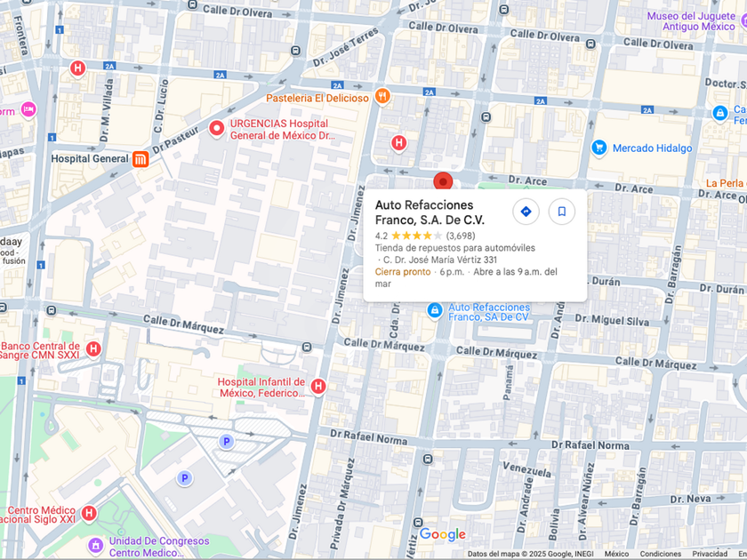Click the Privada Dr Márquez street label
The height and width of the screenshot is (560, 747).
tap(344, 504)
